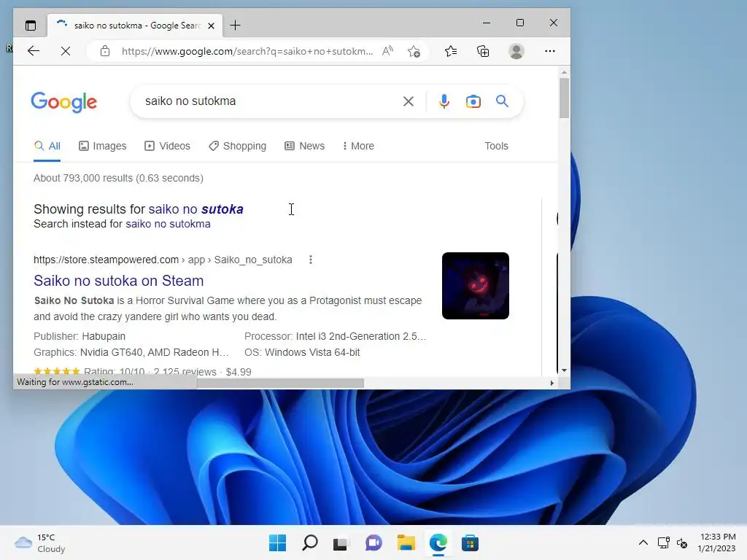
Task: Open search Tools options
Action: coord(496,146)
